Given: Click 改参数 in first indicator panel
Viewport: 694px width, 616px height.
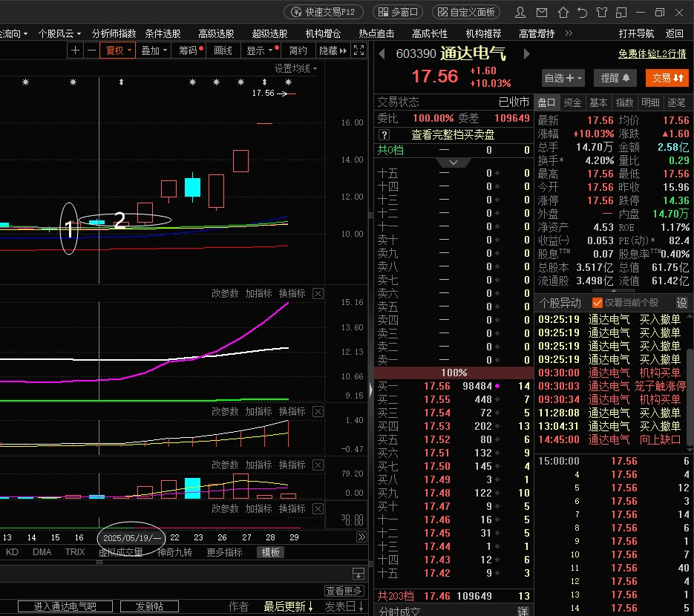Looking at the screenshot, I should (x=225, y=293).
